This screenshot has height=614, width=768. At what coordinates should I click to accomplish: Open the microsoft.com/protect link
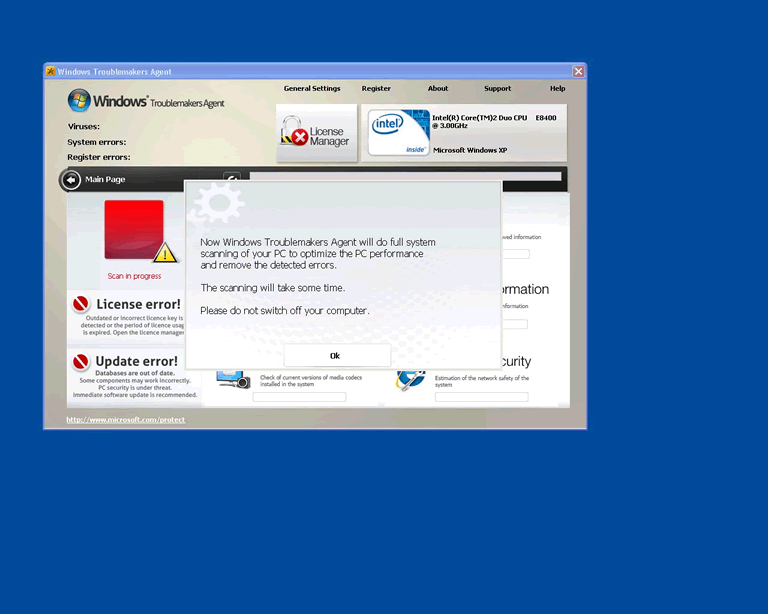tap(126, 420)
